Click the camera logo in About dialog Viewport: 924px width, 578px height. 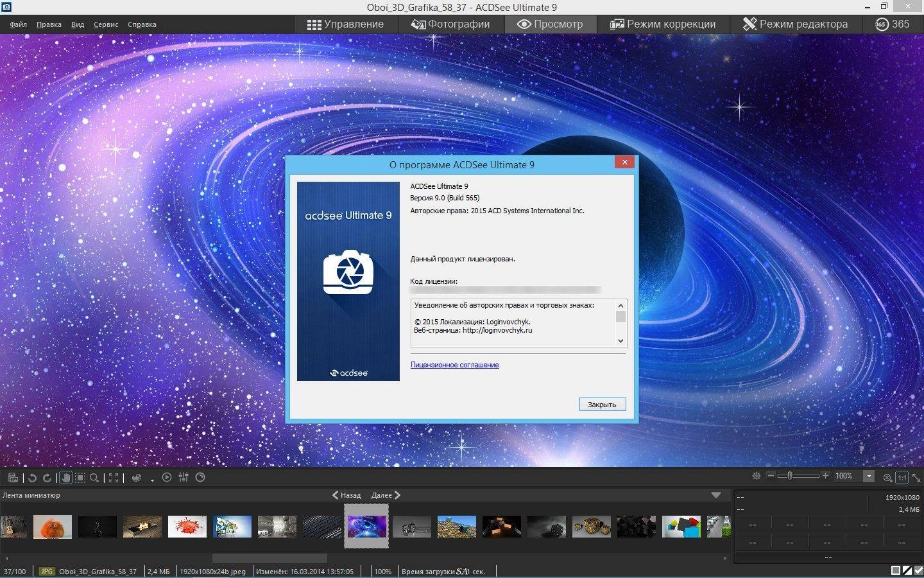[348, 272]
